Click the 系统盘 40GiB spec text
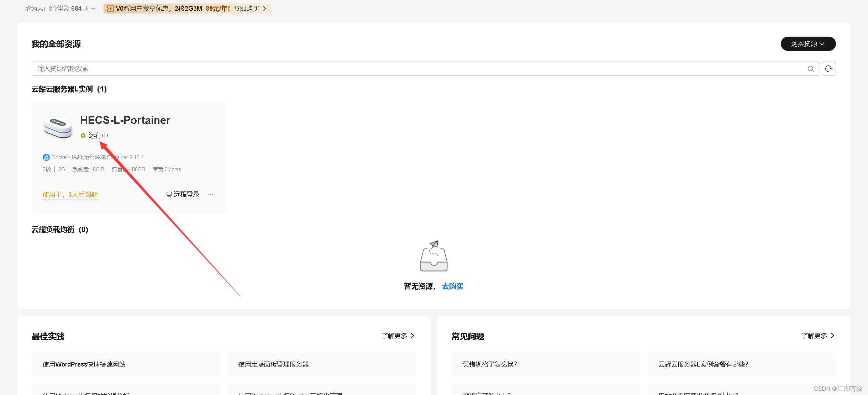 [88, 169]
